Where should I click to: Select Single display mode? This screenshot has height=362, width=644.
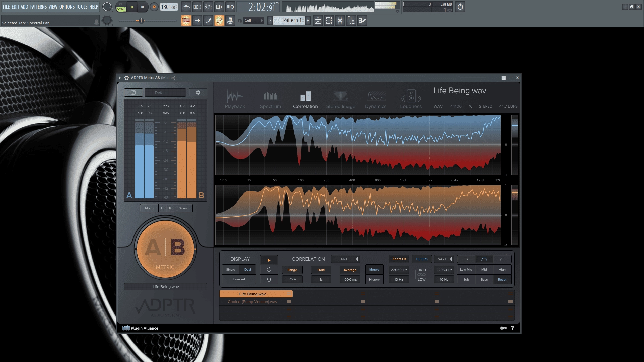click(x=231, y=270)
